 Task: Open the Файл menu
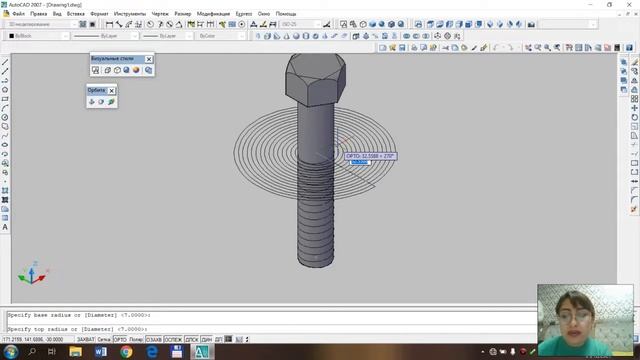tap(18, 14)
